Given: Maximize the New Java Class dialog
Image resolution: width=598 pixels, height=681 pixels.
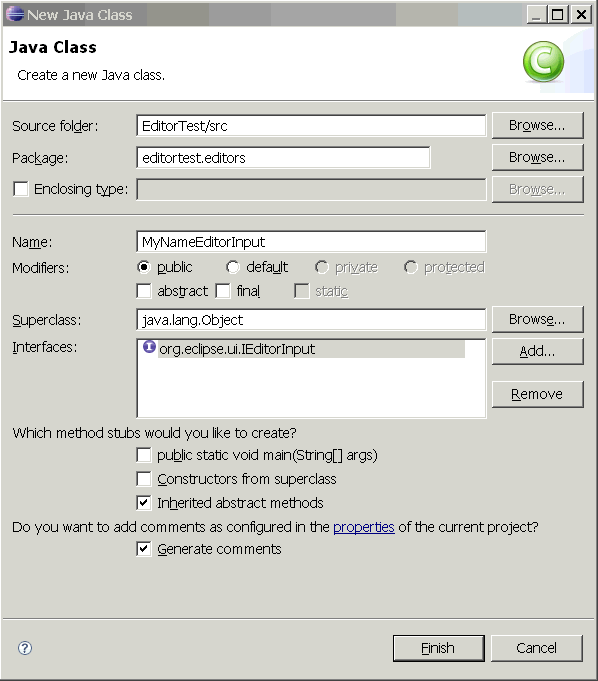Looking at the screenshot, I should click(558, 14).
